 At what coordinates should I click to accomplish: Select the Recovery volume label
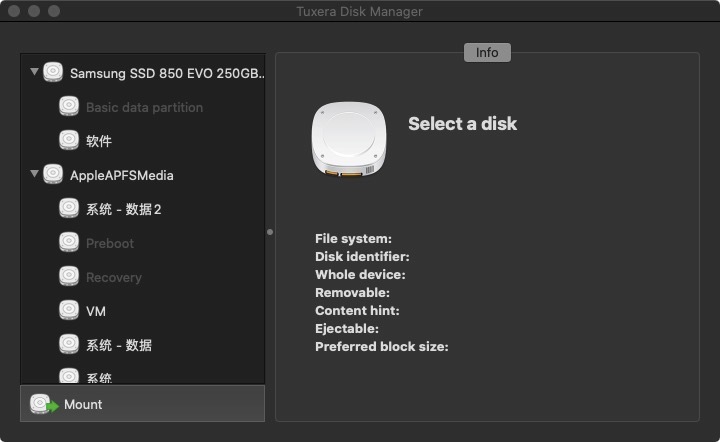tap(114, 278)
